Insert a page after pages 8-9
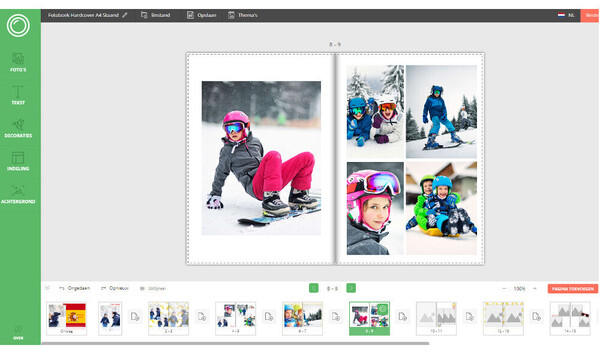 tap(403, 317)
